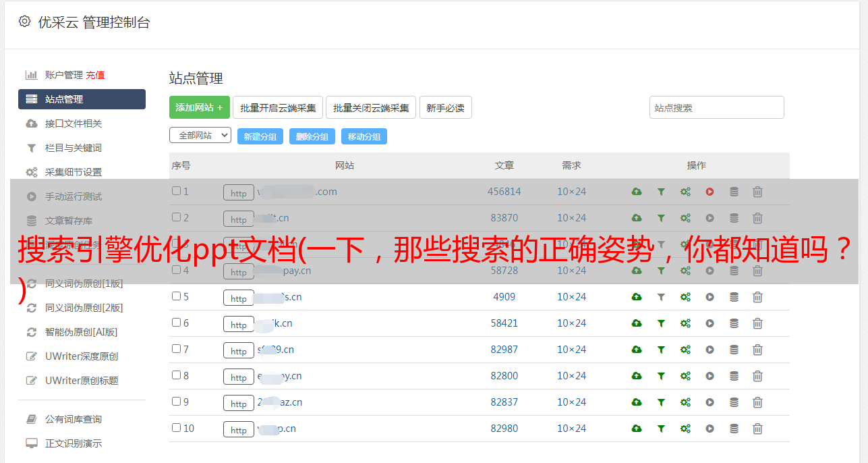Click 批量开启云端采集 button
This screenshot has height=463, width=868.
coord(278,107)
